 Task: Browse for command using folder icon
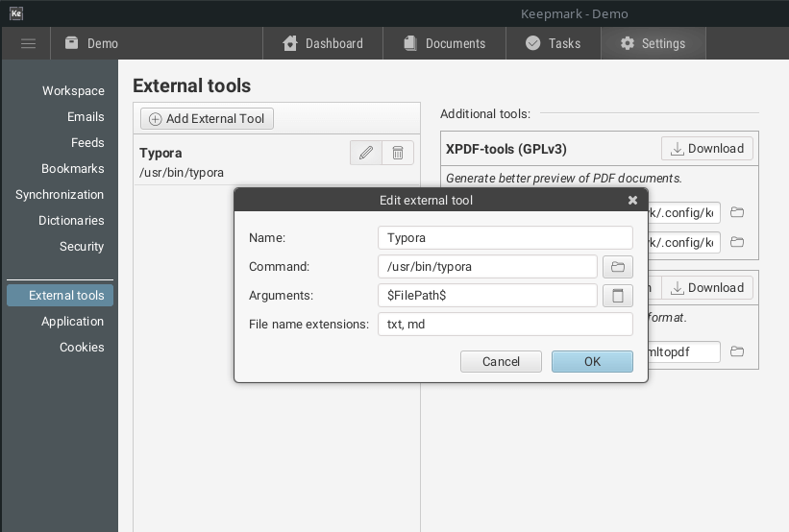click(x=618, y=267)
